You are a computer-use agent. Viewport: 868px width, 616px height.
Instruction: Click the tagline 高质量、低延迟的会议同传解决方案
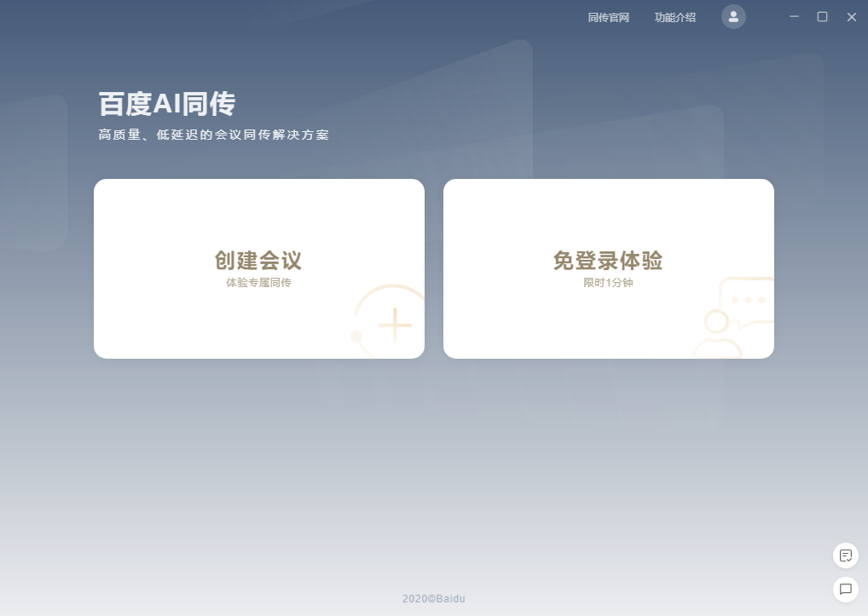point(213,134)
